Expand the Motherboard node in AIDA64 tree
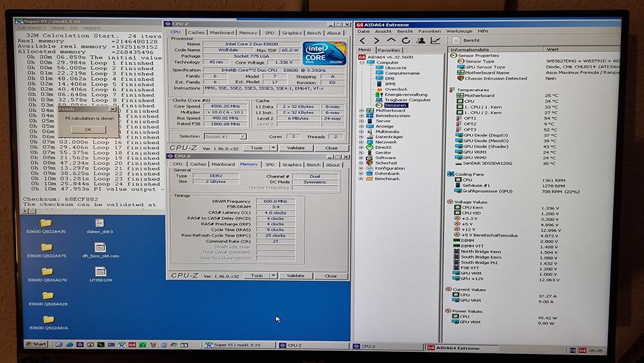This screenshot has width=644, height=363. [x=361, y=111]
